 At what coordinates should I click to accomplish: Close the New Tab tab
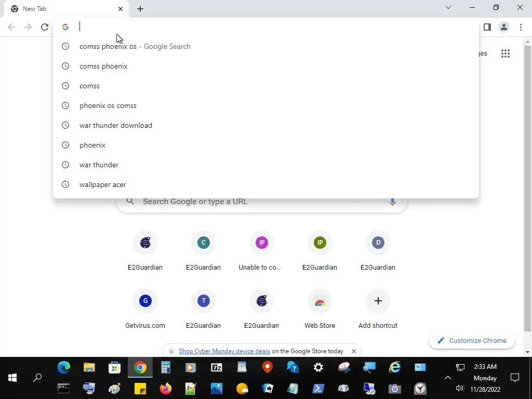(x=121, y=9)
